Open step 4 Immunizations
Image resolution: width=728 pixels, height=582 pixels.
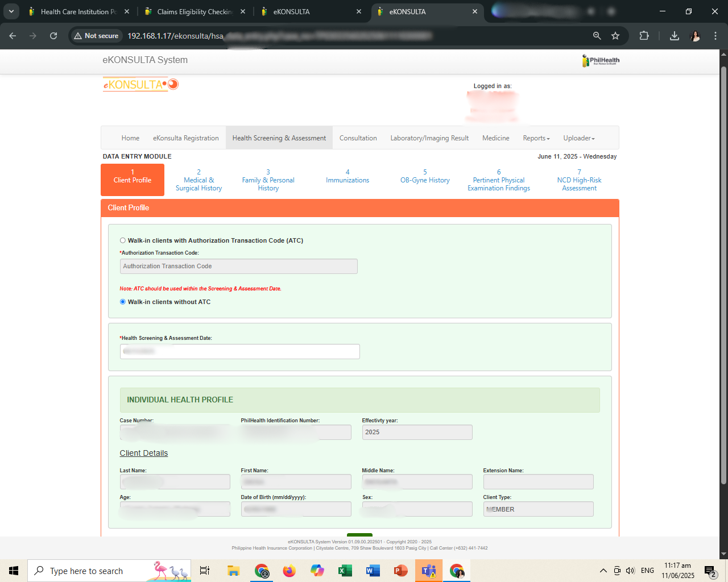point(348,176)
